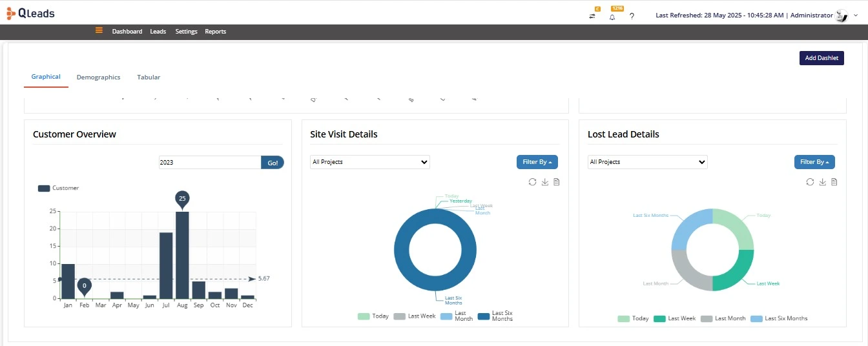
Task: Toggle the Customer legend series
Action: tap(59, 188)
